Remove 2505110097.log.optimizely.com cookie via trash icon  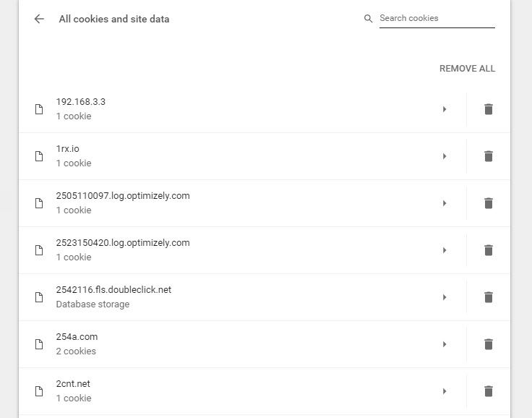[489, 203]
